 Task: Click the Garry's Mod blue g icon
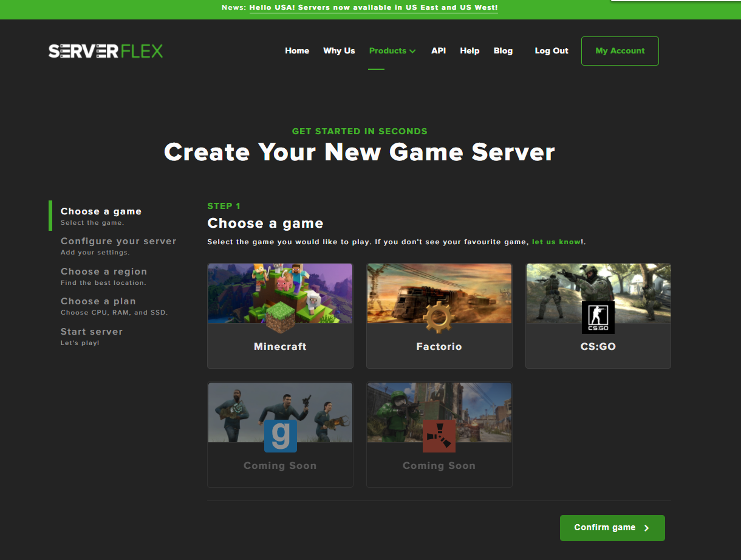coord(281,436)
